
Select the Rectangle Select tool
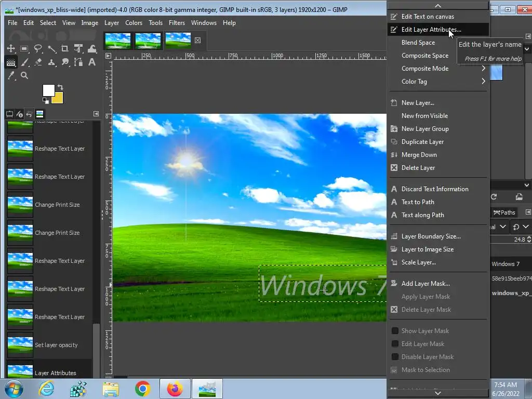(24, 48)
